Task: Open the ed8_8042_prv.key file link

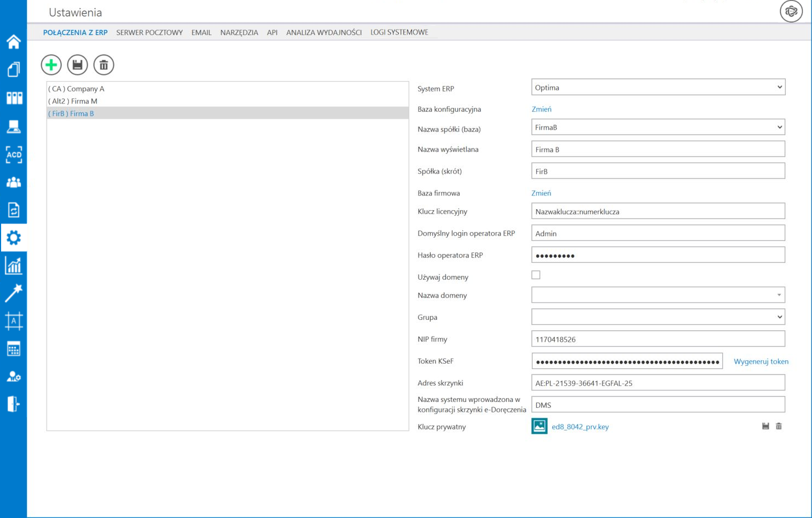Action: 580,427
